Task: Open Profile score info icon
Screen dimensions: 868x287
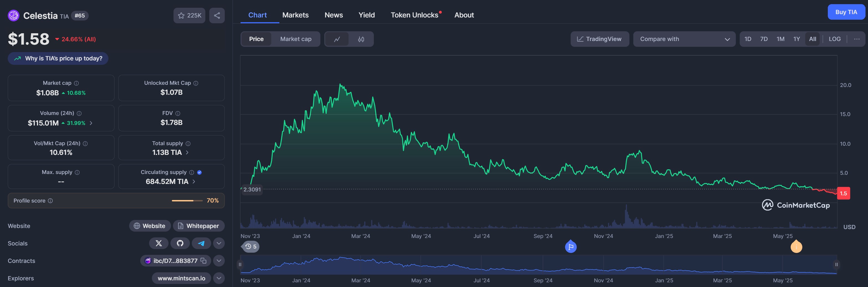Action: point(50,201)
